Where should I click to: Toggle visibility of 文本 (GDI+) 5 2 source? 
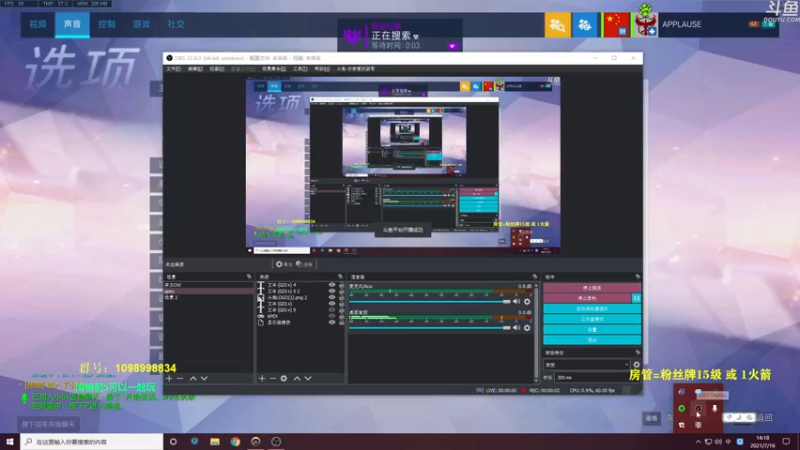coord(332,291)
